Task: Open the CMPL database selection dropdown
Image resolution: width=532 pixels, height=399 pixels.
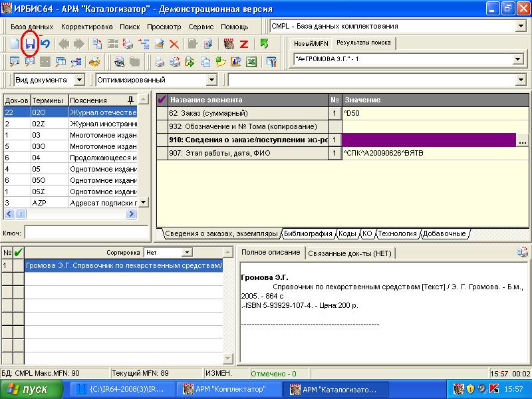Action: pos(520,26)
